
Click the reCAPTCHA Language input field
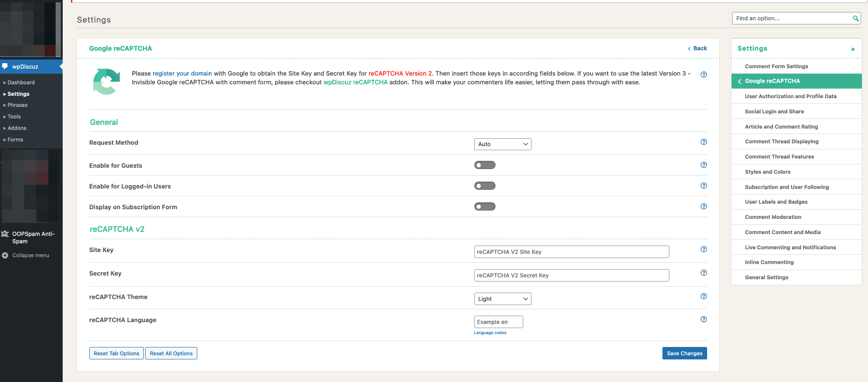tap(498, 322)
